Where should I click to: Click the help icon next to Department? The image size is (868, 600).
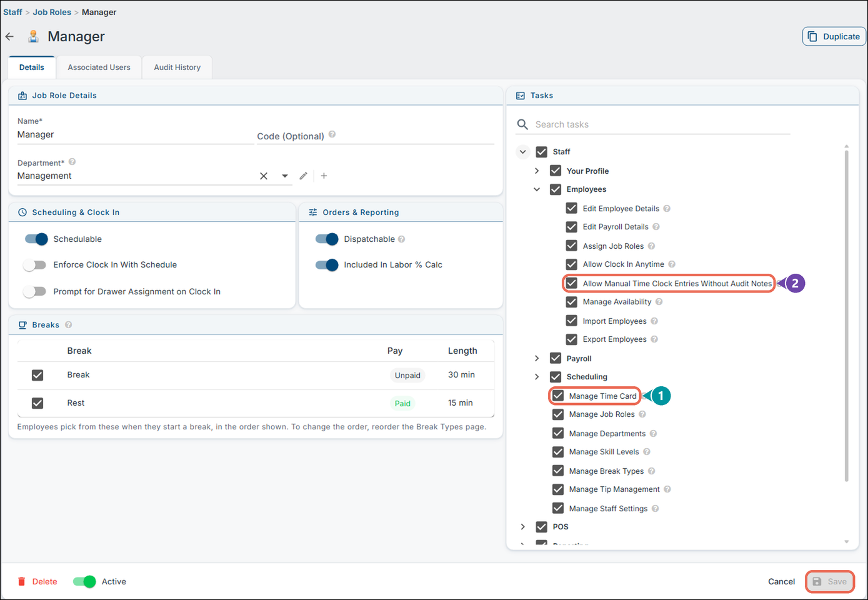coord(72,162)
